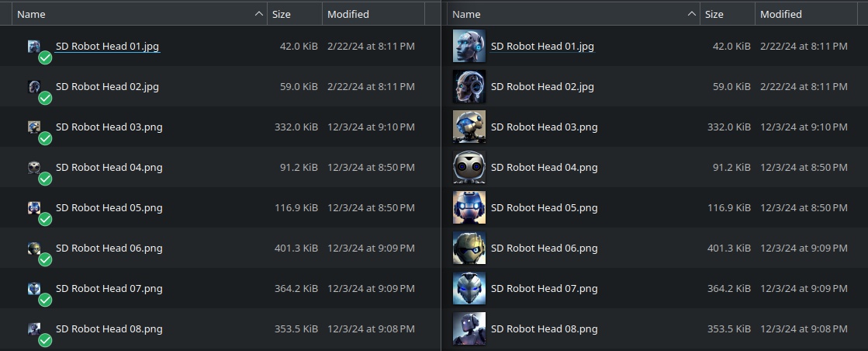The height and width of the screenshot is (351, 868).
Task: Click green checkmark emblem on SD Robot Head 01.jpg
Action: coord(45,57)
